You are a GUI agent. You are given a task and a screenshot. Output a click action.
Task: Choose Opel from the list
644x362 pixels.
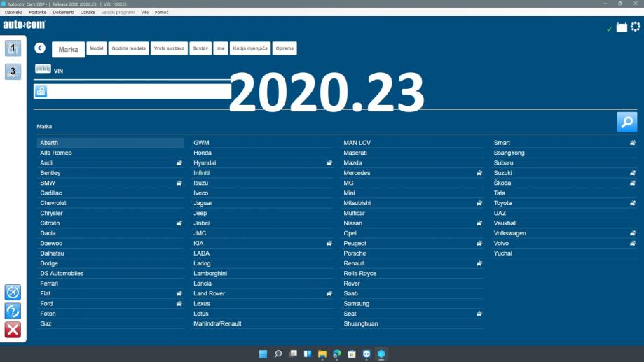tap(412, 233)
